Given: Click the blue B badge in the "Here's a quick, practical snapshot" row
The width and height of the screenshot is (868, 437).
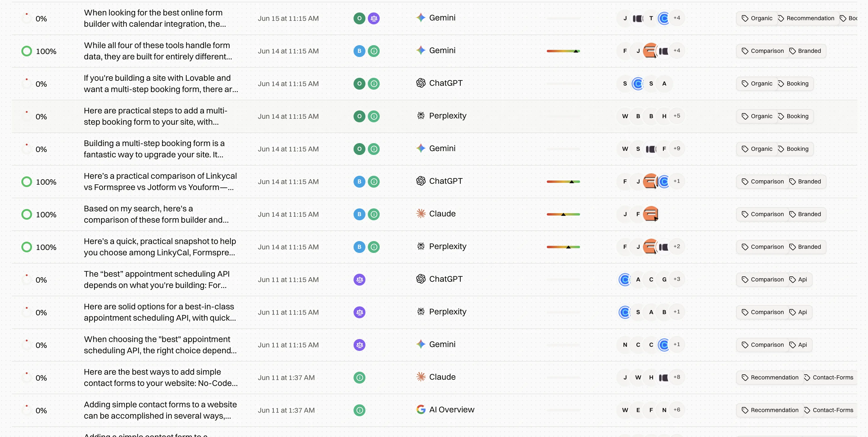Looking at the screenshot, I should tap(359, 247).
